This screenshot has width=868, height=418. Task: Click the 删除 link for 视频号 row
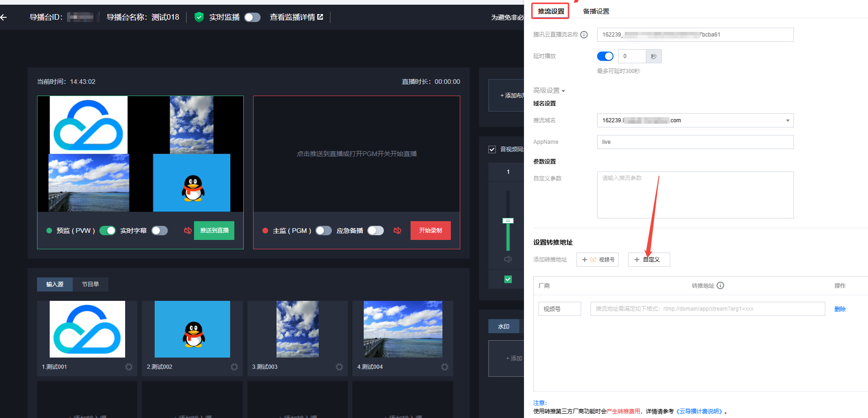point(840,309)
